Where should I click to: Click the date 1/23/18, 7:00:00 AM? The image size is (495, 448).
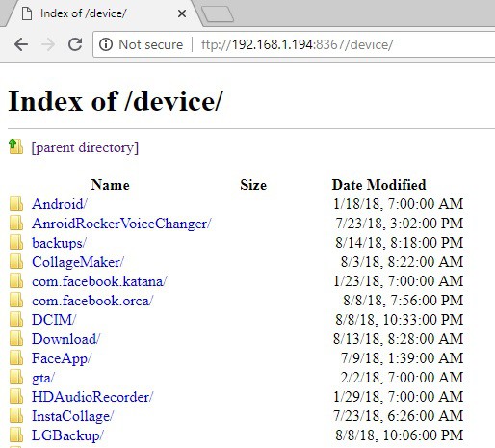coord(398,281)
